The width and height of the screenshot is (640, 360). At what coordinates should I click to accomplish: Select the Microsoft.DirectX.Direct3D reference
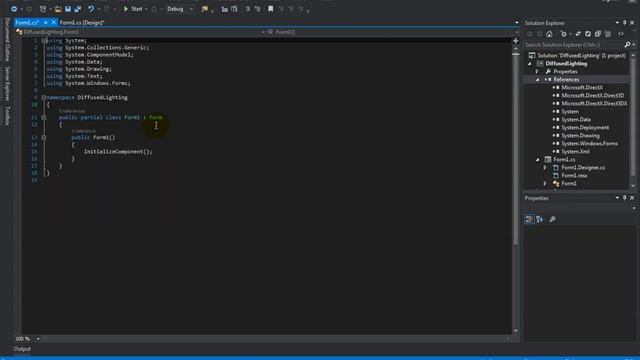[x=592, y=96]
